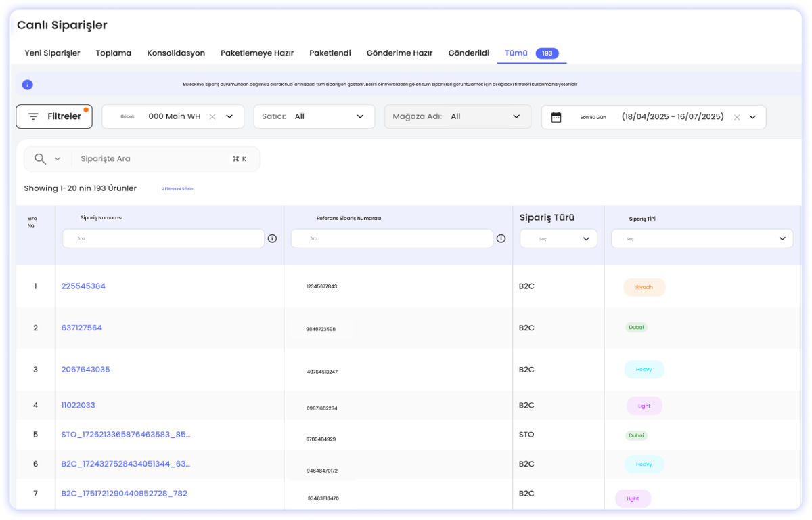Click the info icon beside Sipariş Numarası search box

(x=273, y=238)
